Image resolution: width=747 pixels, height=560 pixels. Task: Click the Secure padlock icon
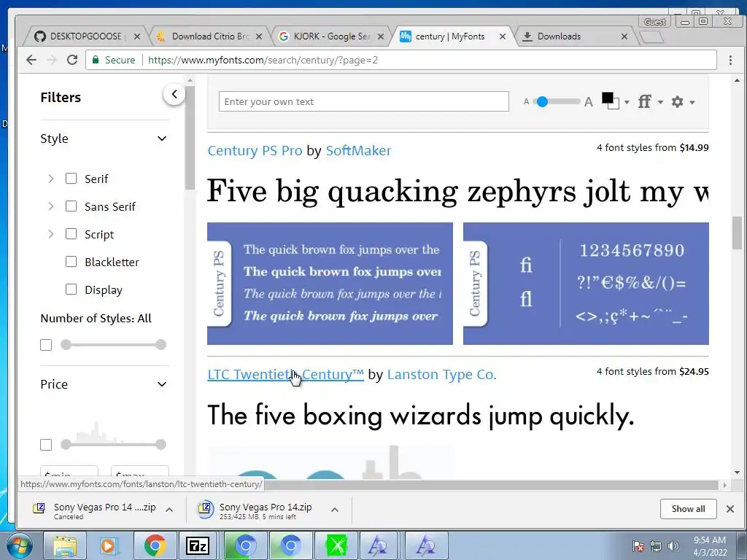click(x=96, y=60)
